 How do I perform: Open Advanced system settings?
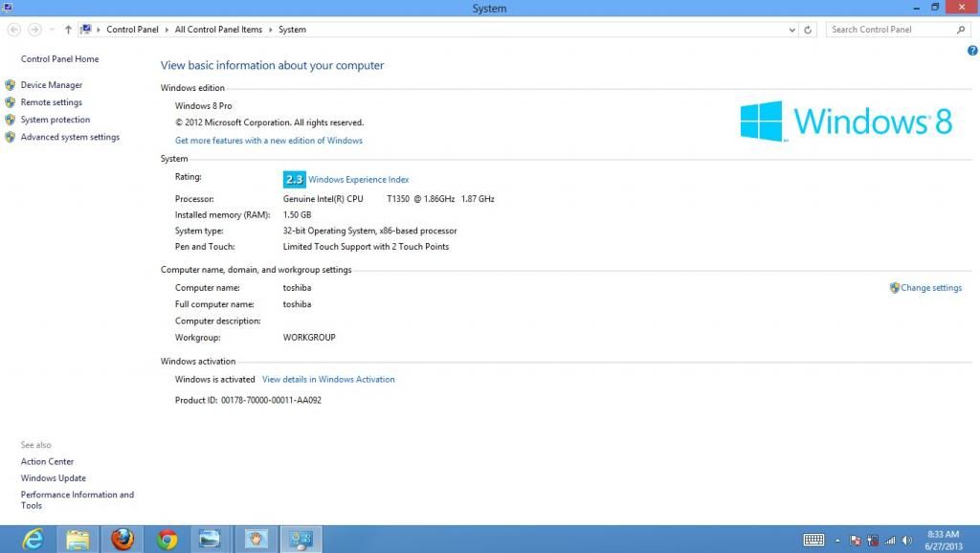pos(70,137)
